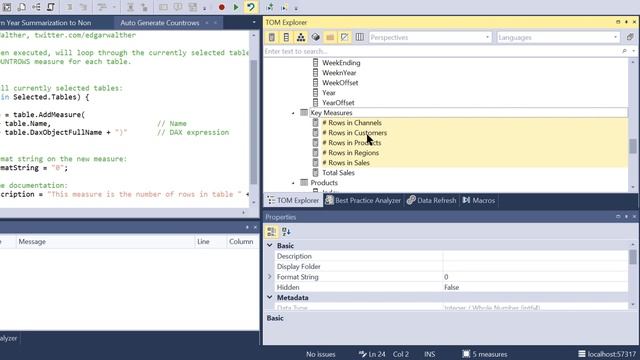Click the pin icon of the Properties panel
This screenshot has width=640, height=360.
tap(626, 217)
